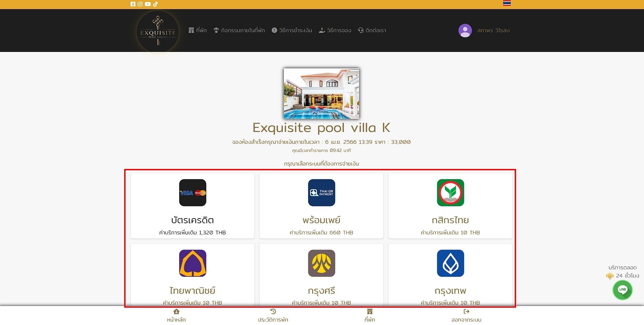
Task: Click the 1,320 THB credit card fee text
Action: pos(192,233)
